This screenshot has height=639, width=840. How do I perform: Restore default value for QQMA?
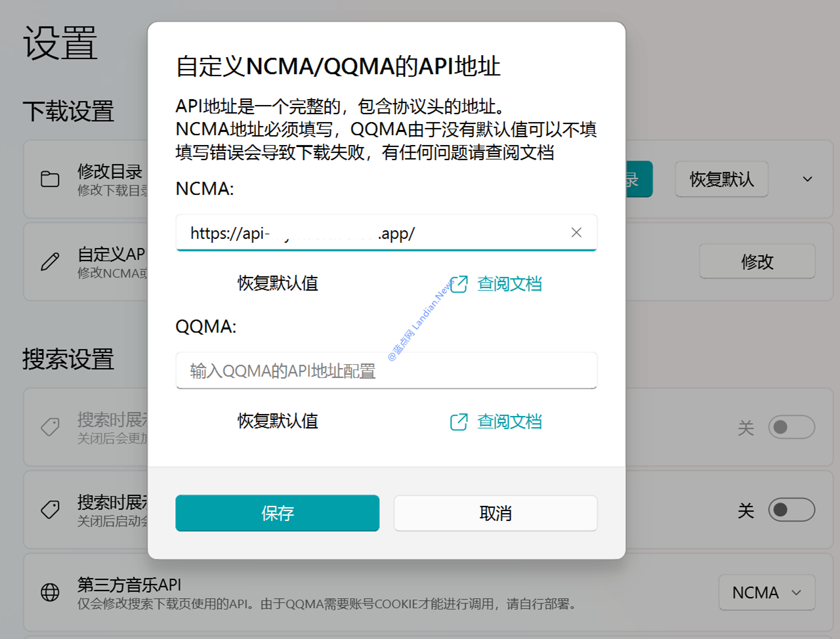click(278, 421)
